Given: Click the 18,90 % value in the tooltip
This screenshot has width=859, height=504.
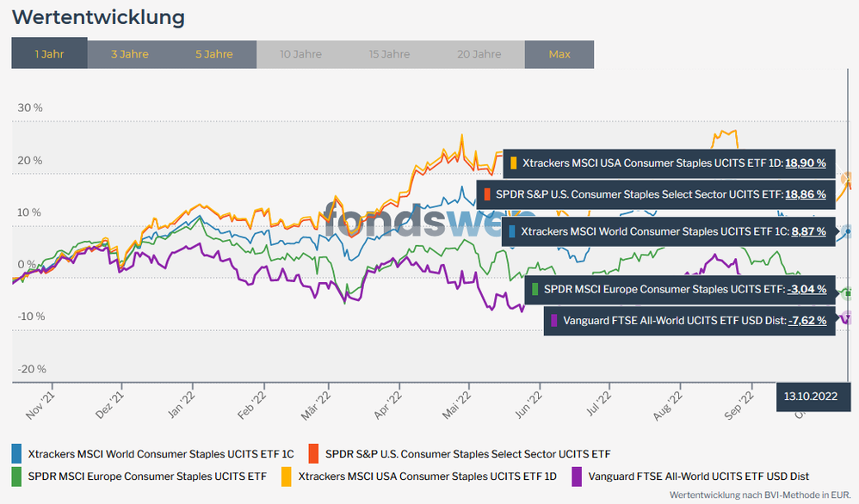Looking at the screenshot, I should [806, 163].
